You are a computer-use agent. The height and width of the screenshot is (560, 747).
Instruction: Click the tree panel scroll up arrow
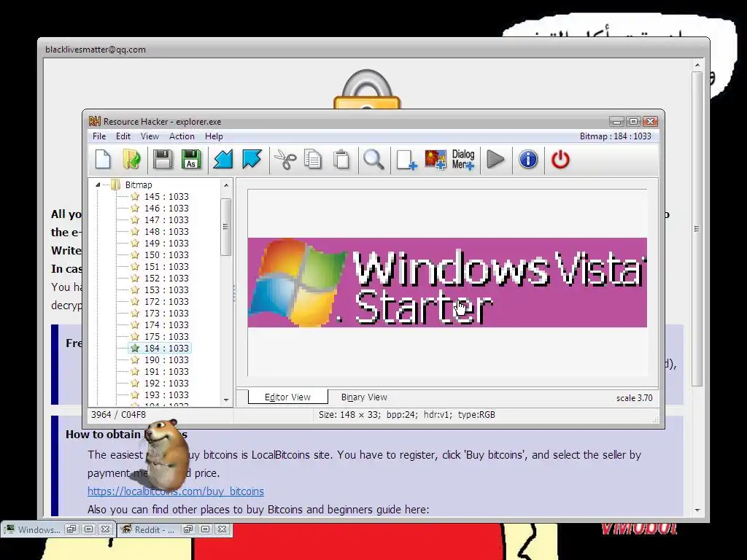(x=226, y=185)
